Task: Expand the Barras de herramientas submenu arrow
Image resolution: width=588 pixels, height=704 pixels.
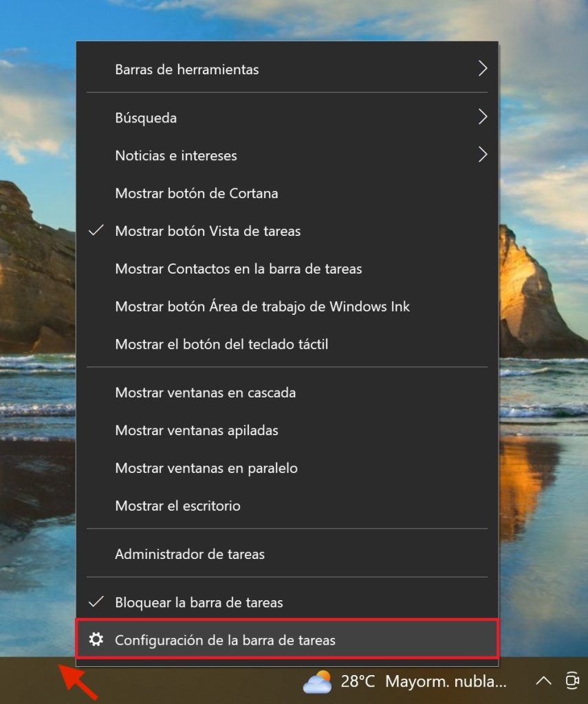Action: (483, 69)
